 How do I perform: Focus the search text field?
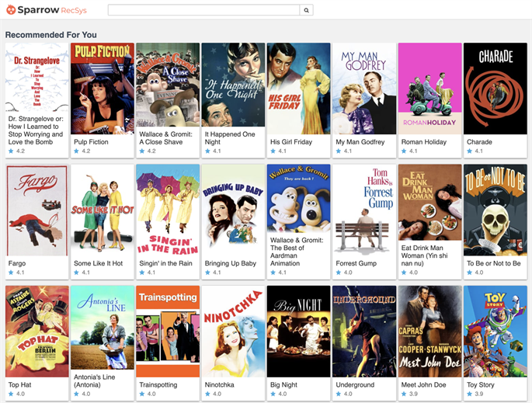tap(203, 10)
